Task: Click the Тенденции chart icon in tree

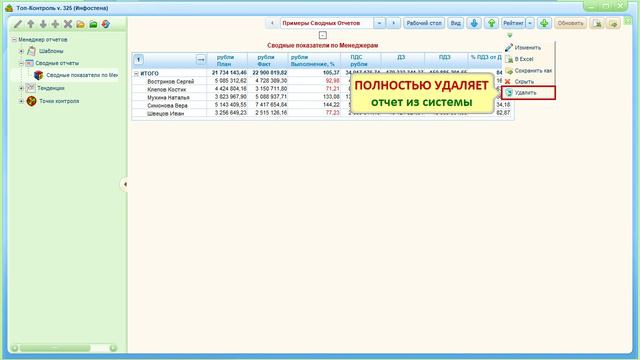Action: coord(31,88)
